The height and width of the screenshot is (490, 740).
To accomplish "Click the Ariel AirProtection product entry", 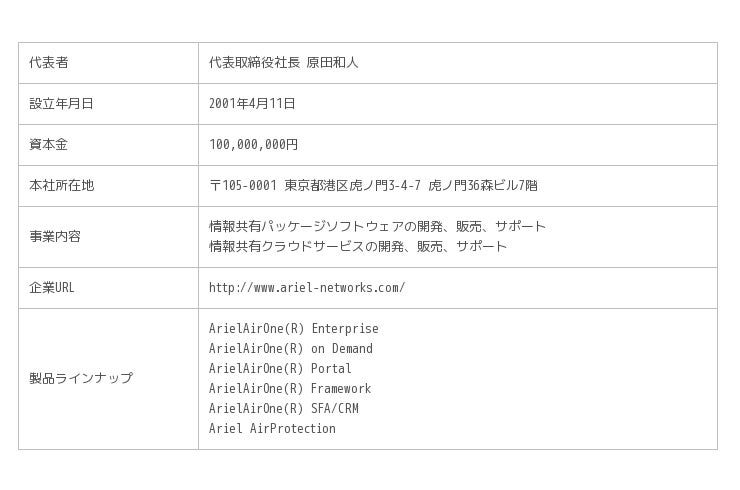I will coord(272,429).
